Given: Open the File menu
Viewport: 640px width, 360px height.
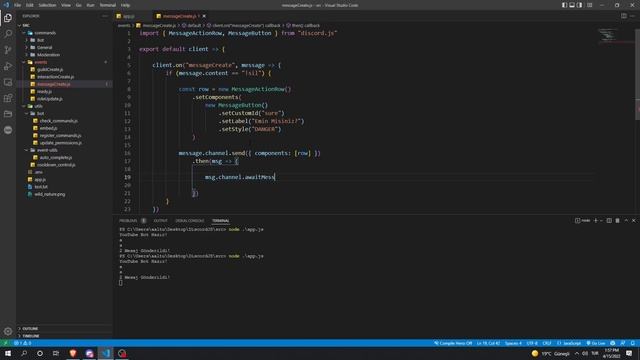Looking at the screenshot, I should point(18,5).
